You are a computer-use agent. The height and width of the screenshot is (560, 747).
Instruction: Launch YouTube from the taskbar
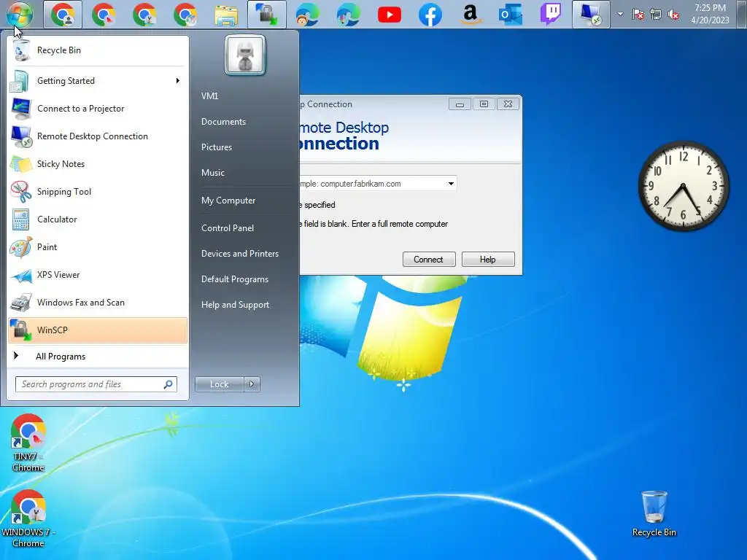pos(390,15)
